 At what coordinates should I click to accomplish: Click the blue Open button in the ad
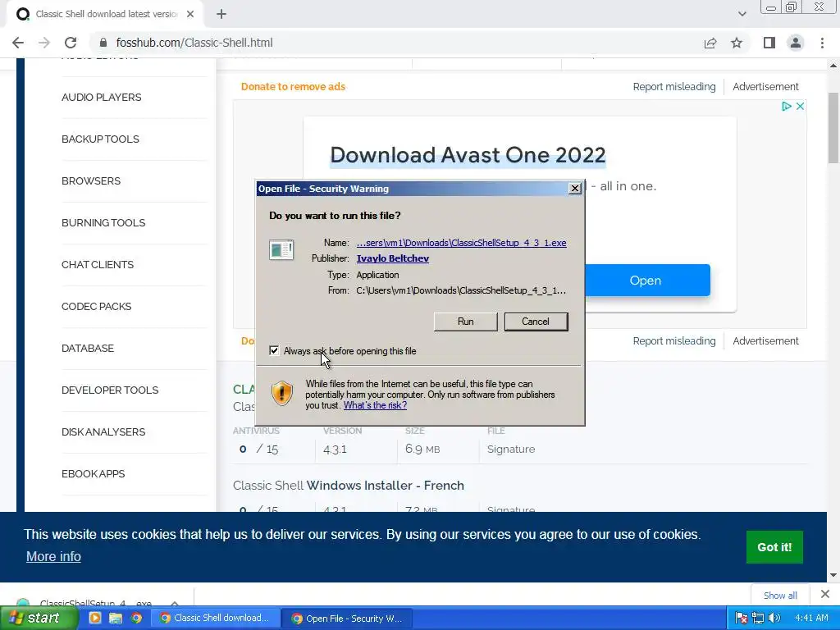click(x=646, y=281)
